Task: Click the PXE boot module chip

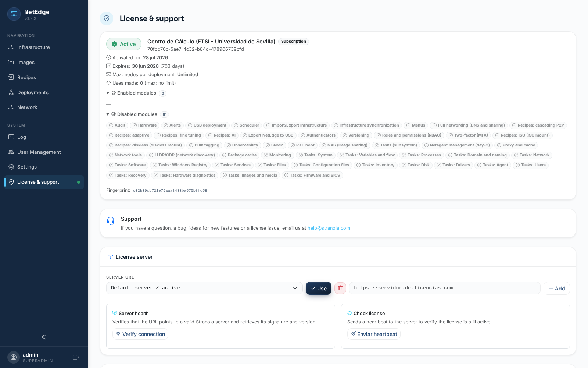Action: pyautogui.click(x=302, y=145)
